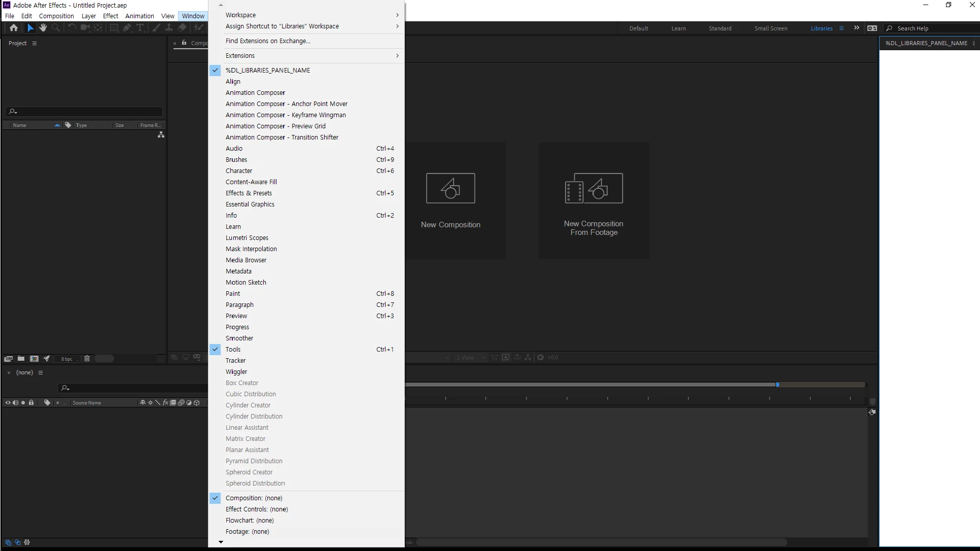Open workspace overflow chevron menu
This screenshot has height=551, width=980.
point(857,28)
